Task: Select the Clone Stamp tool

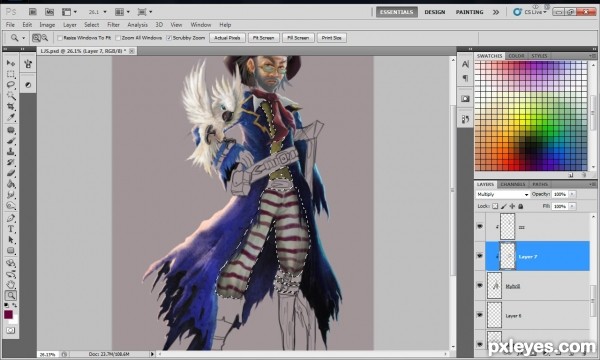Action: (x=11, y=152)
